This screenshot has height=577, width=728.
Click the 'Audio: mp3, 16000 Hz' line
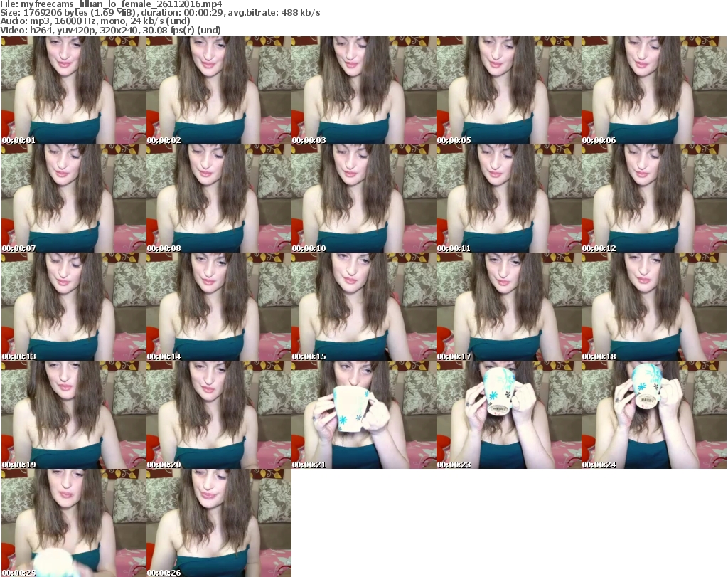pos(95,21)
